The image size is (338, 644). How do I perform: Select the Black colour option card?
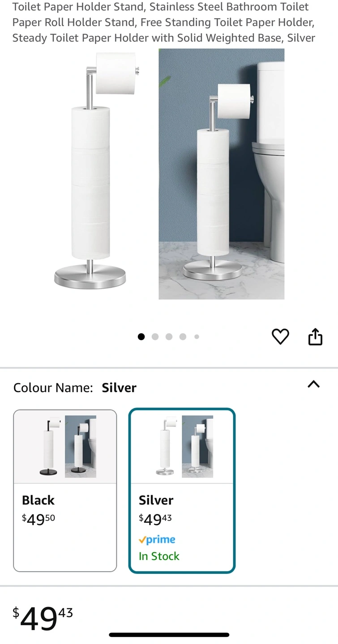(x=65, y=491)
